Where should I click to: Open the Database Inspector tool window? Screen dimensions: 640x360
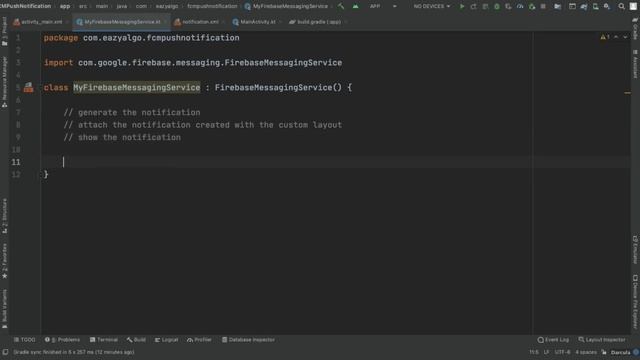[248, 340]
